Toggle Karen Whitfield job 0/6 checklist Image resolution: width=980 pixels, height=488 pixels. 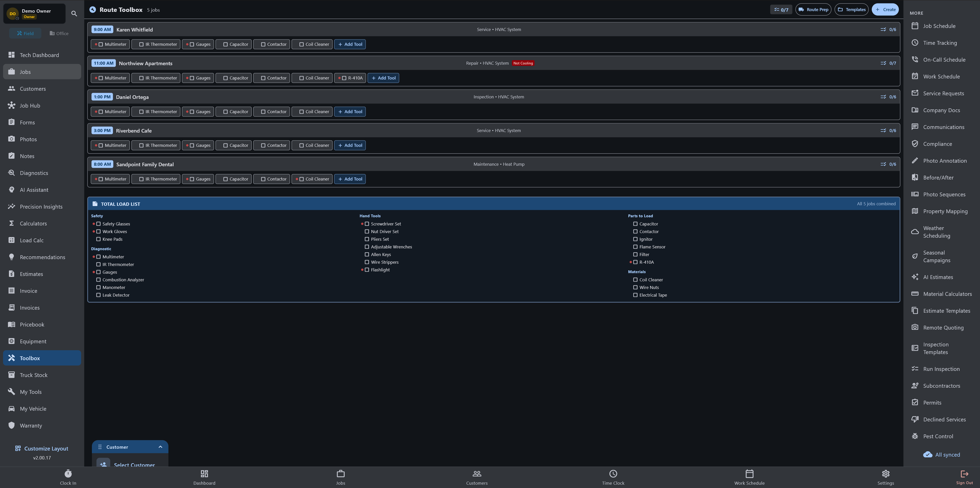(x=888, y=29)
